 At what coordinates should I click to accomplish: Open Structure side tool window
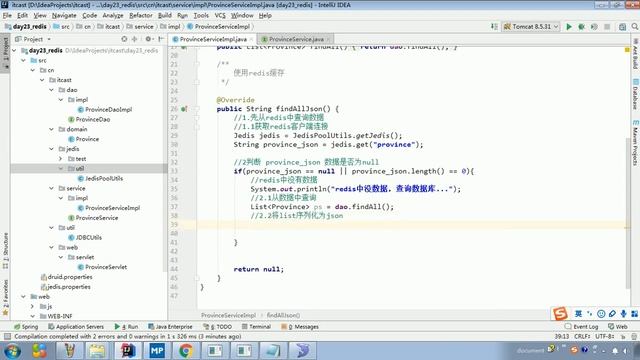(x=5, y=251)
